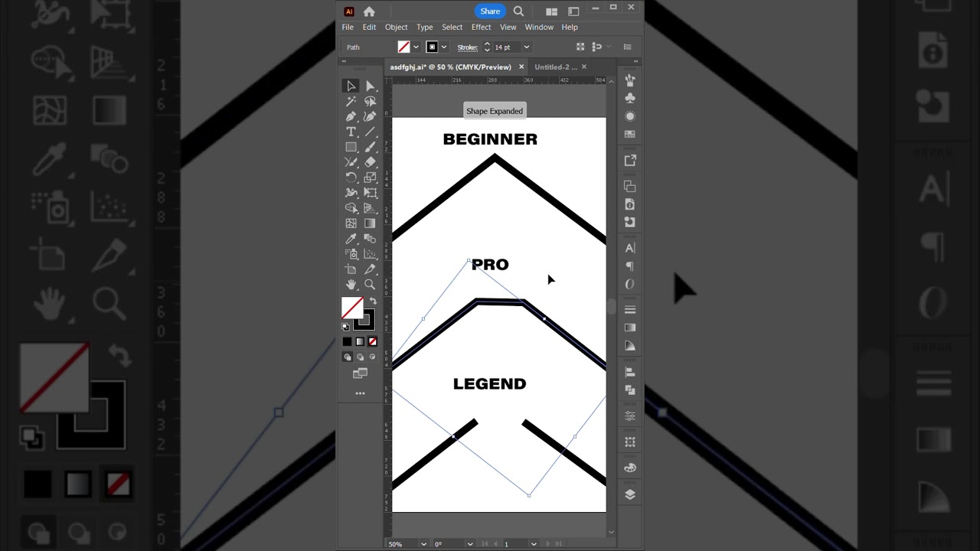Expand the fill color dropdown

click(x=416, y=47)
